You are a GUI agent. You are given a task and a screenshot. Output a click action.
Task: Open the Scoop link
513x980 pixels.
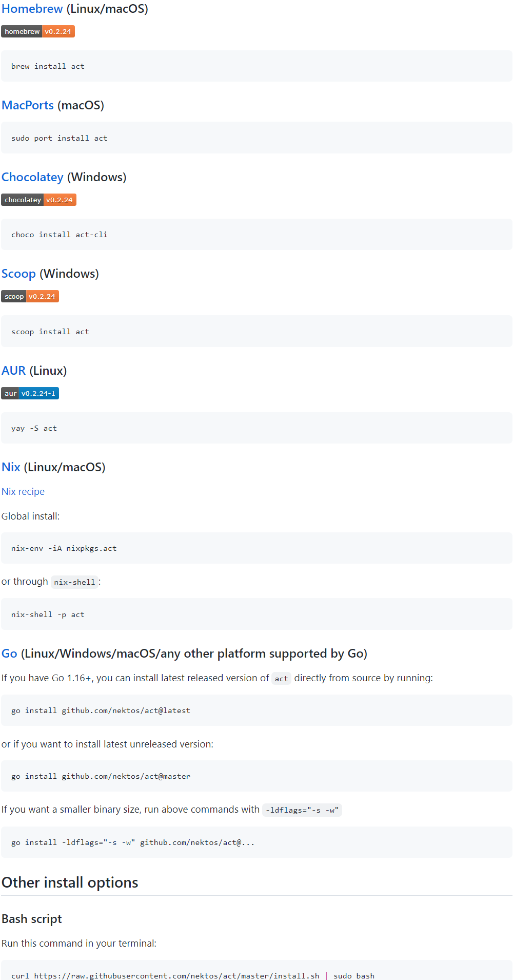pos(18,274)
